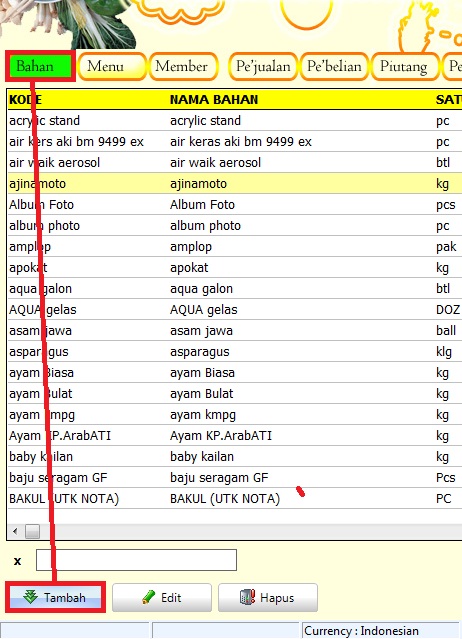Screen dimensions: 462x639
Task: Click the KODE column header
Action: tap(25, 100)
